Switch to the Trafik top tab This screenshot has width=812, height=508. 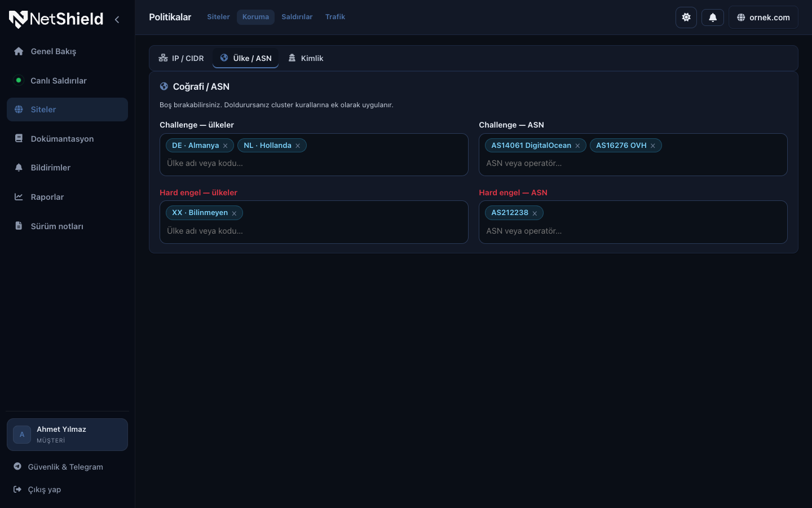335,17
